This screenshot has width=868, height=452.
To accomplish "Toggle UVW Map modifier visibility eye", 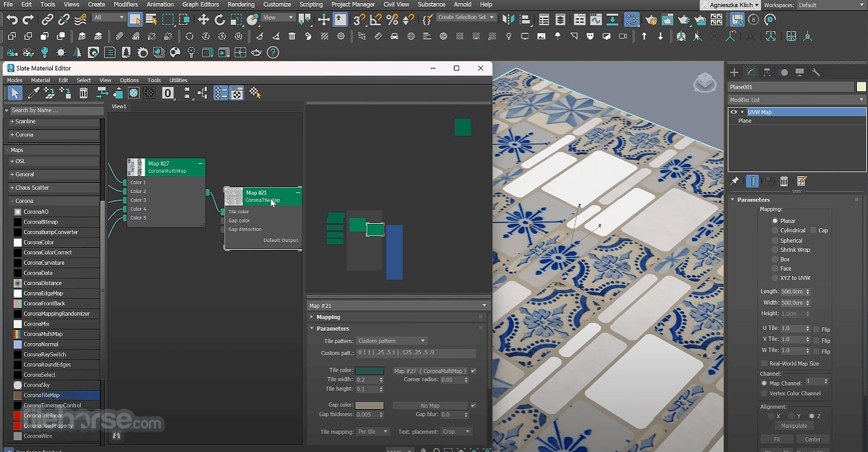I will [734, 112].
